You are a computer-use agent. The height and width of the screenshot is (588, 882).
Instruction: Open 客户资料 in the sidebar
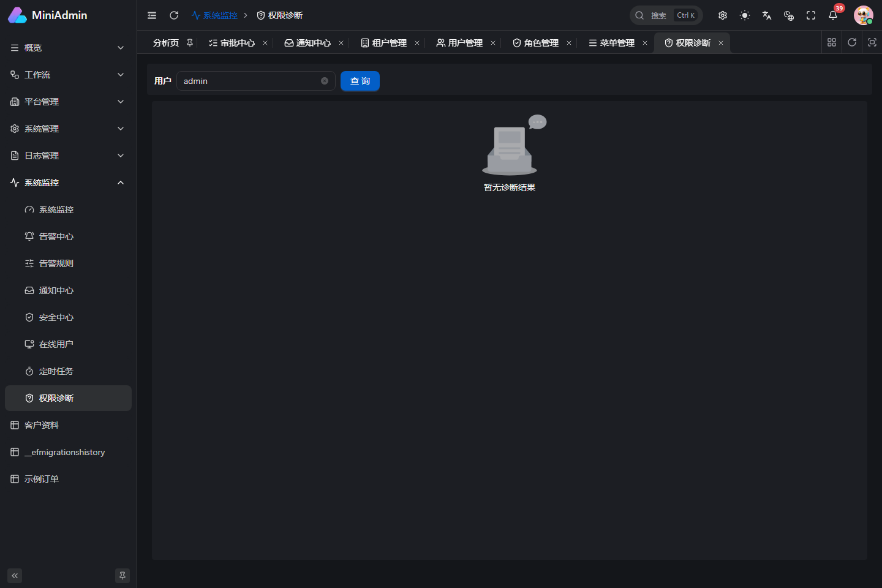click(68, 425)
